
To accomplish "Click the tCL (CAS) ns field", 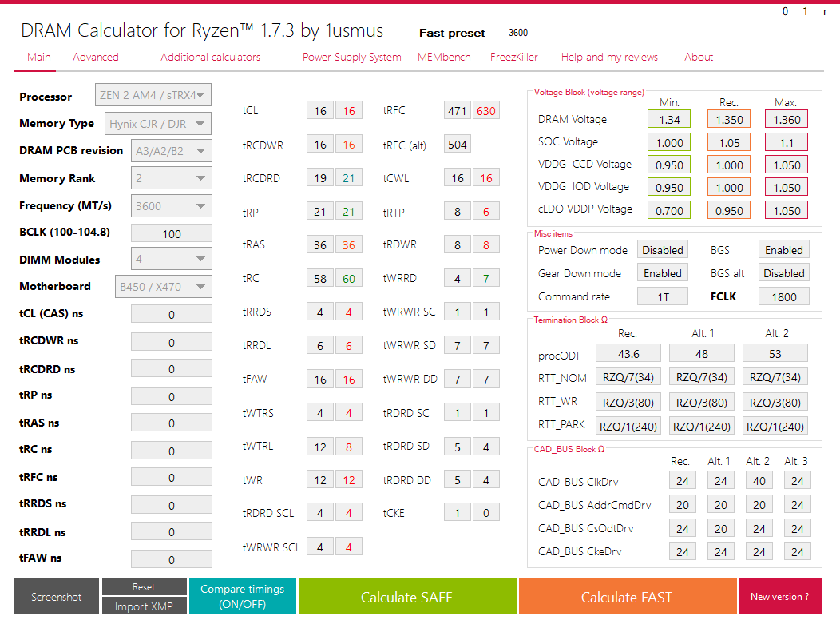I will [x=172, y=314].
